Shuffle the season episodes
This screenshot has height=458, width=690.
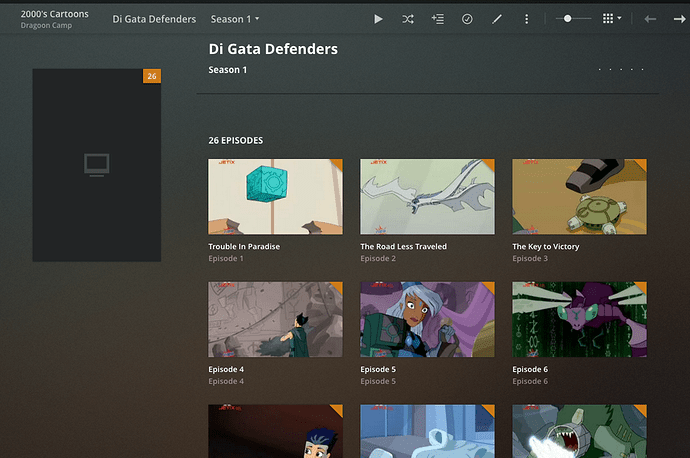tap(407, 19)
